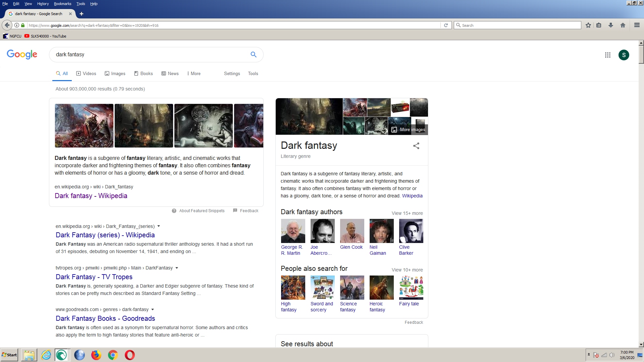This screenshot has width=644, height=362.
Task: Switch to the Images search tab
Action: 115,73
